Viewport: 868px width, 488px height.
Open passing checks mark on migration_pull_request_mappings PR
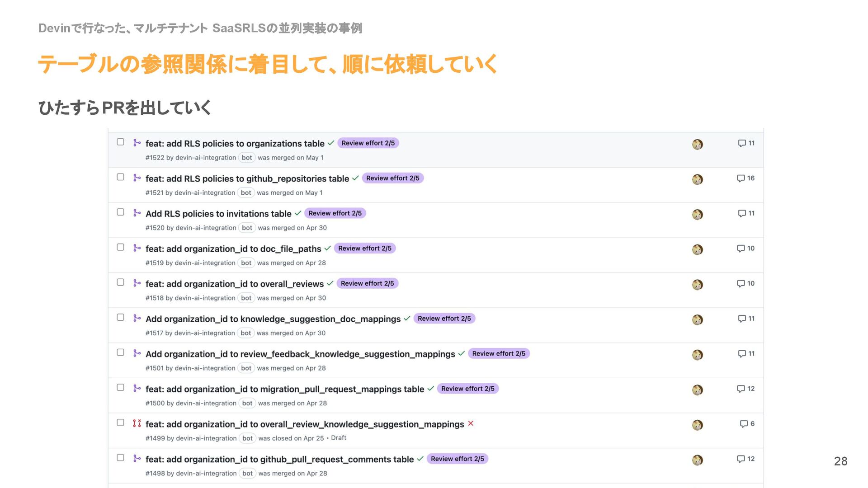click(x=430, y=389)
